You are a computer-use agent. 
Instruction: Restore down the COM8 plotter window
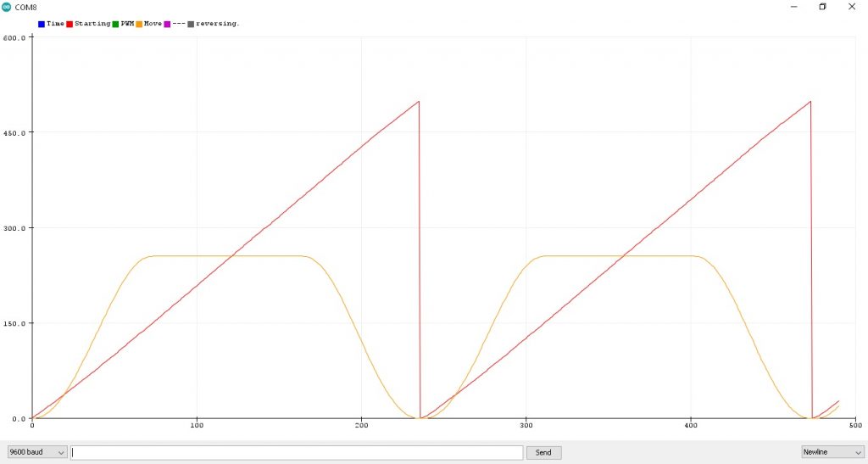point(822,7)
